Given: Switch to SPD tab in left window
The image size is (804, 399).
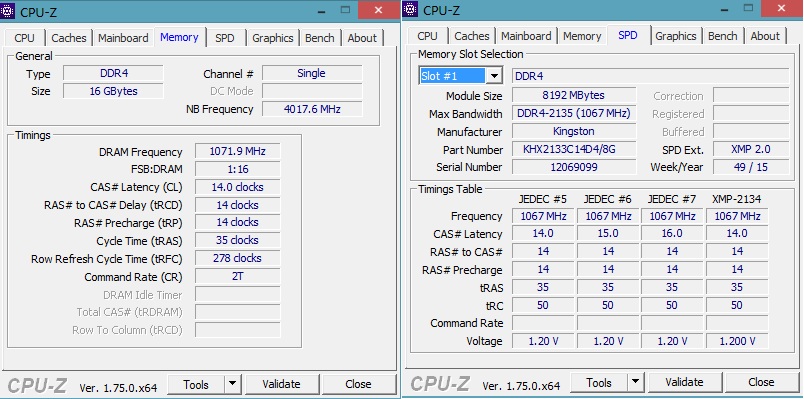Looking at the screenshot, I should click(x=225, y=38).
